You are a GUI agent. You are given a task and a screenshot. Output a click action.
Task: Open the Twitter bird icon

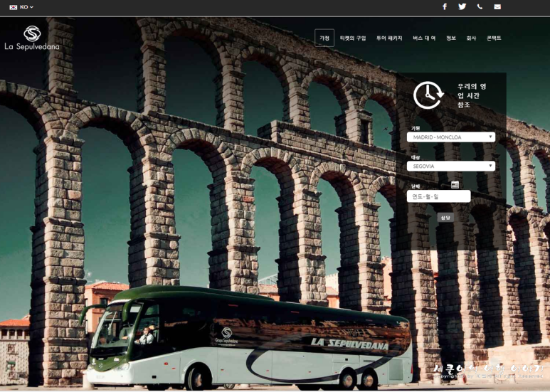(x=462, y=6)
